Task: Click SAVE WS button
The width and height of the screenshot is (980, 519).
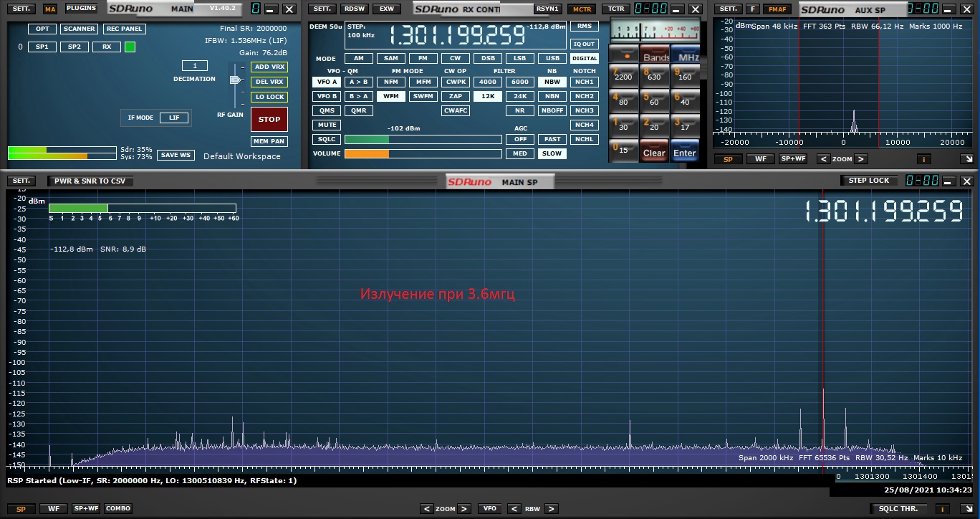Action: tap(176, 155)
